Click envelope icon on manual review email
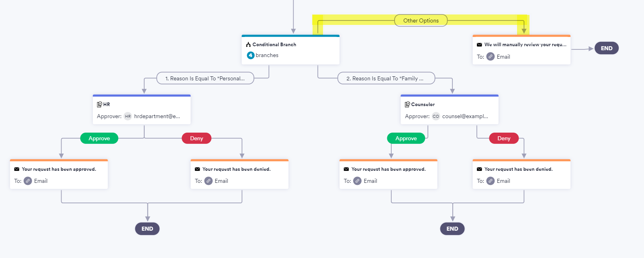This screenshot has width=644, height=258. 479,45
